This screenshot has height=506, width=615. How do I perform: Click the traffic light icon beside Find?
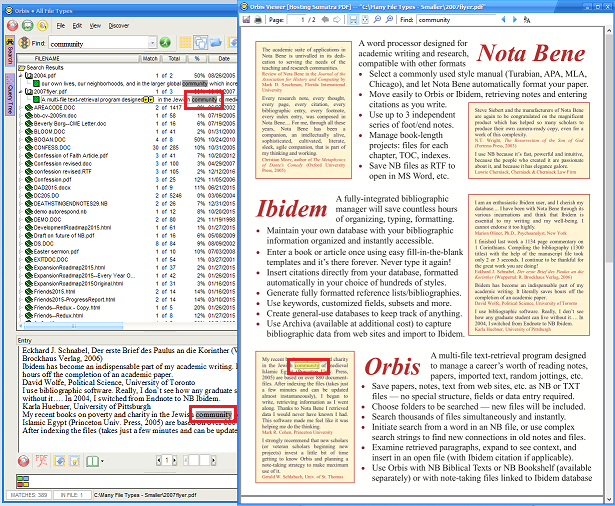point(24,43)
